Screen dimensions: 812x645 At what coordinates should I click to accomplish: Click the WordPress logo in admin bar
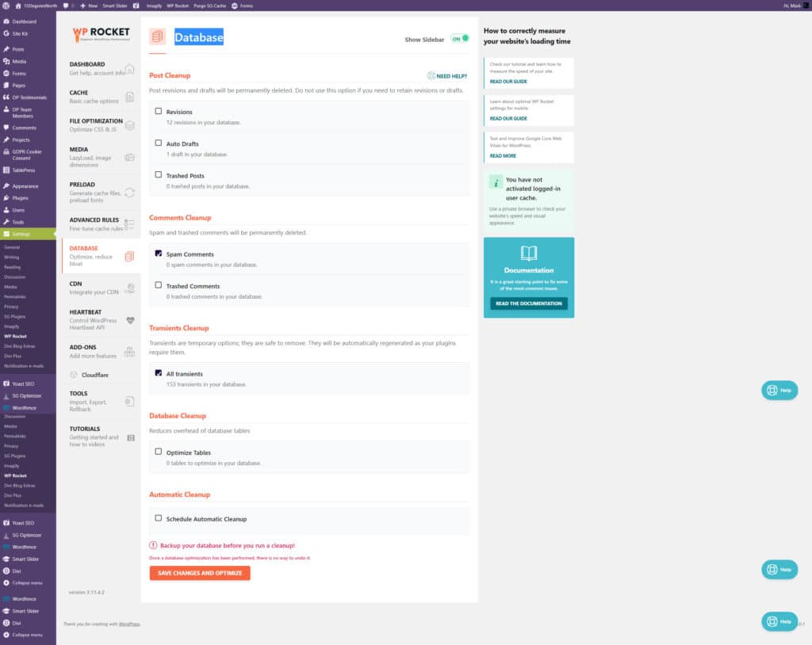pyautogui.click(x=6, y=6)
